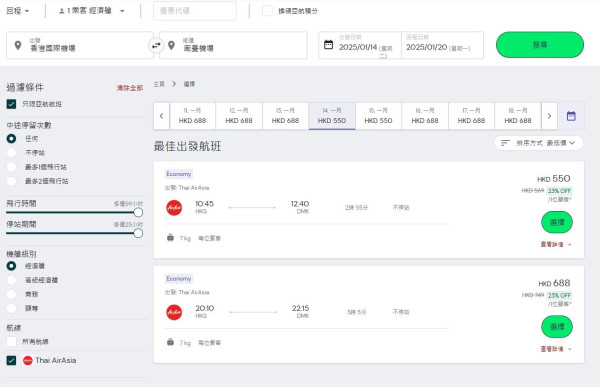Click the green search button
The image size is (600, 387).
(x=540, y=45)
